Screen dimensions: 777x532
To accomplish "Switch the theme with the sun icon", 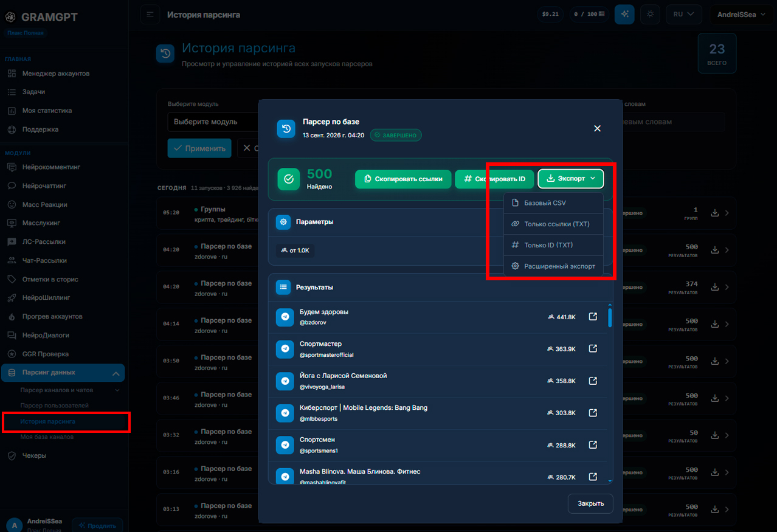I will click(651, 15).
